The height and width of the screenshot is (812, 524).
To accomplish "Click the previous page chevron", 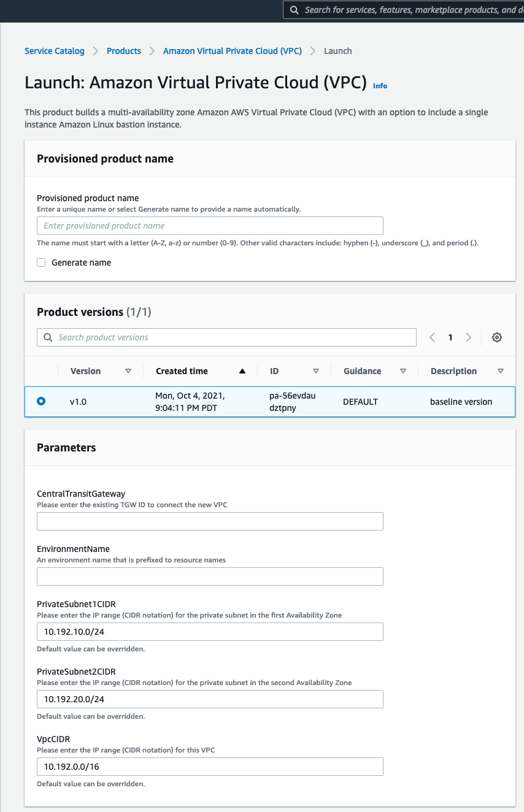I will click(x=432, y=337).
